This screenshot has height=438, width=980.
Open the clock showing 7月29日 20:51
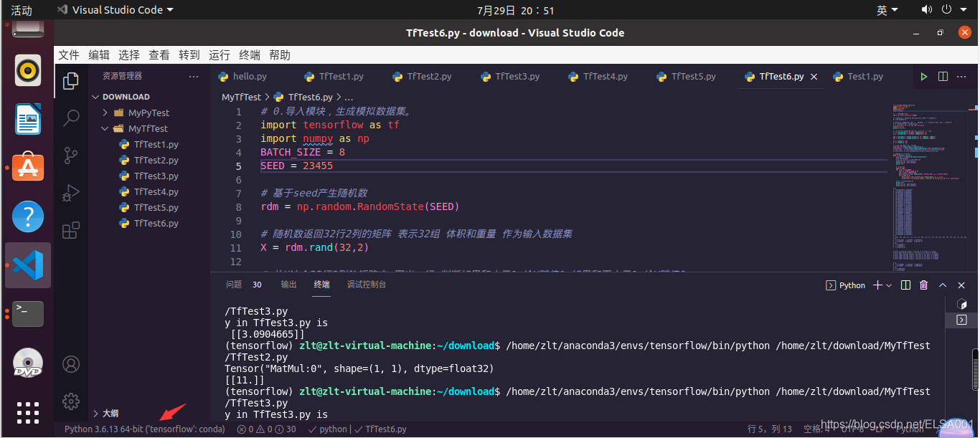click(x=515, y=11)
